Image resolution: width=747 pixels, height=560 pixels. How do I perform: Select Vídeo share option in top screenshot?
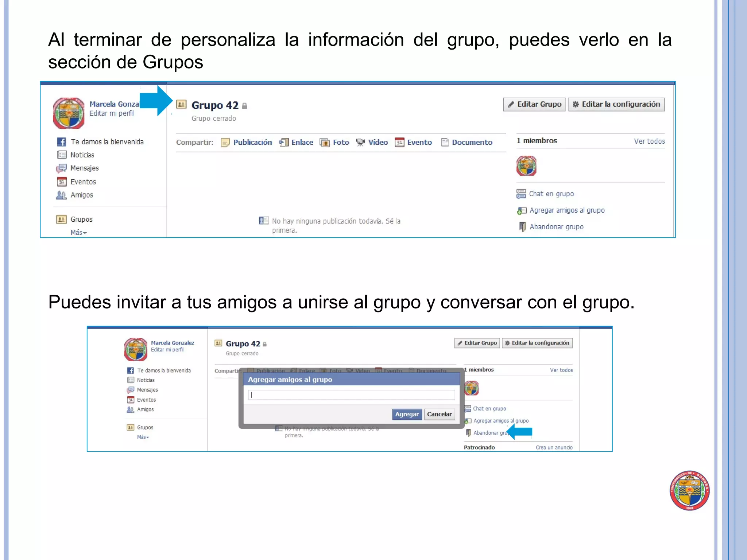point(378,142)
